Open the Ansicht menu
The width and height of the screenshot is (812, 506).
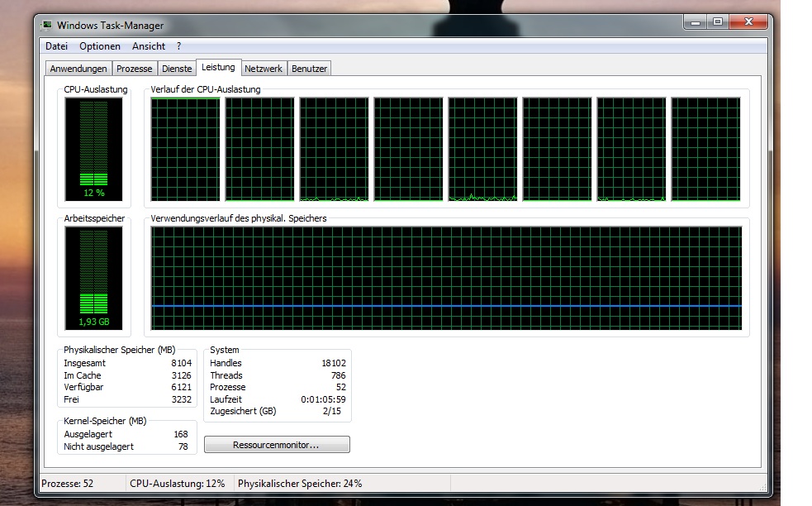click(x=149, y=46)
